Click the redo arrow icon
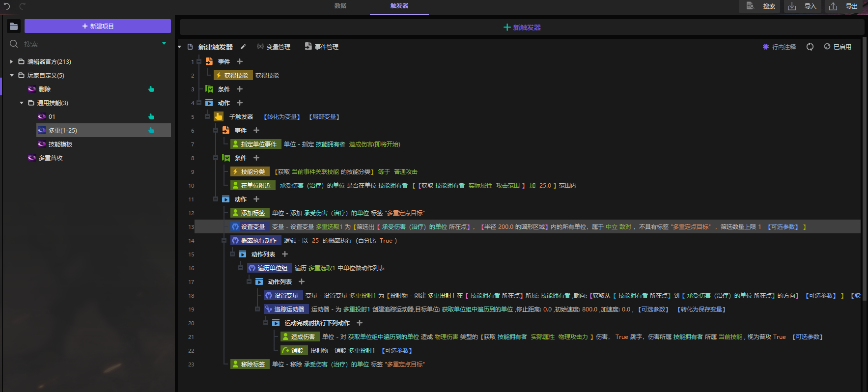This screenshot has height=392, width=868. click(22, 6)
